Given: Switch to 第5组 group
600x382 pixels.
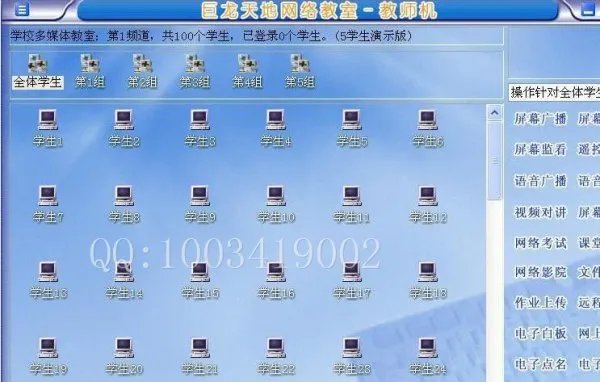Looking at the screenshot, I should coord(300,72).
